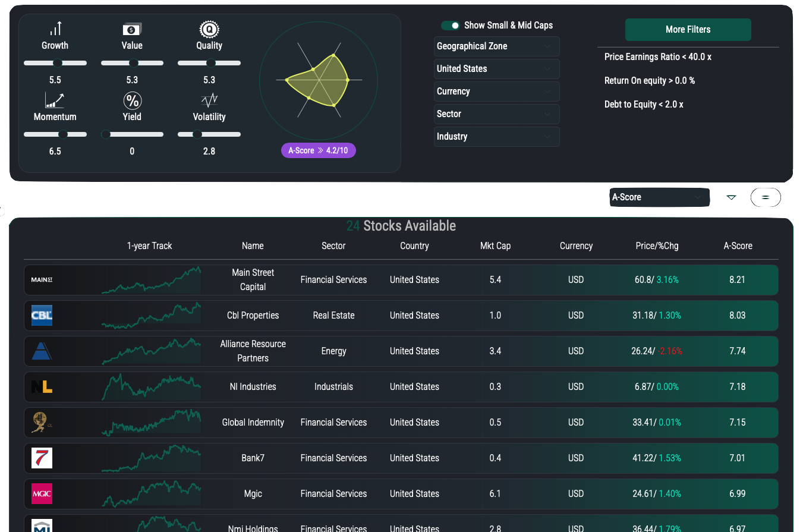Click the Volatility wave icon
The image size is (803, 532).
(209, 100)
